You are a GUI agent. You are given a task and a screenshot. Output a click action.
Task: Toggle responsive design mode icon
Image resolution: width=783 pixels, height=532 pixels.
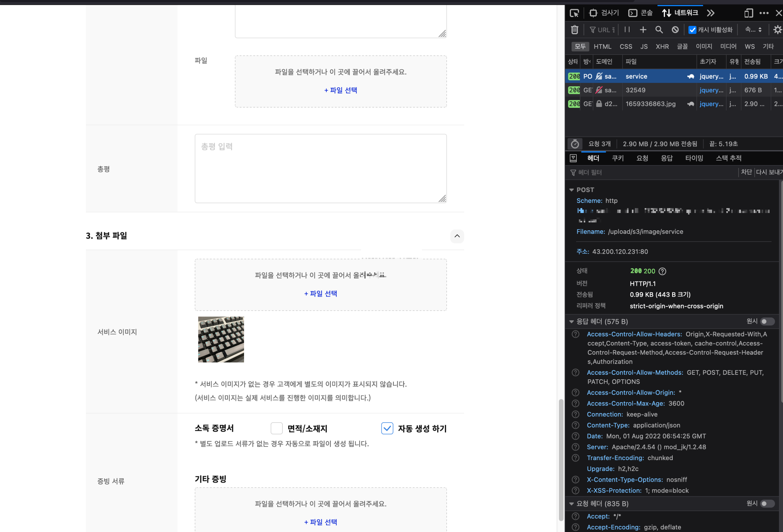[x=748, y=13]
